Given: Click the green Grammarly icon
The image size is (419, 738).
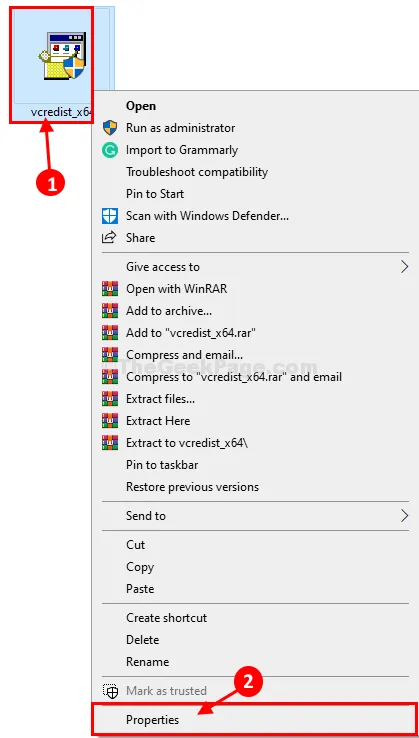Looking at the screenshot, I should [x=110, y=150].
